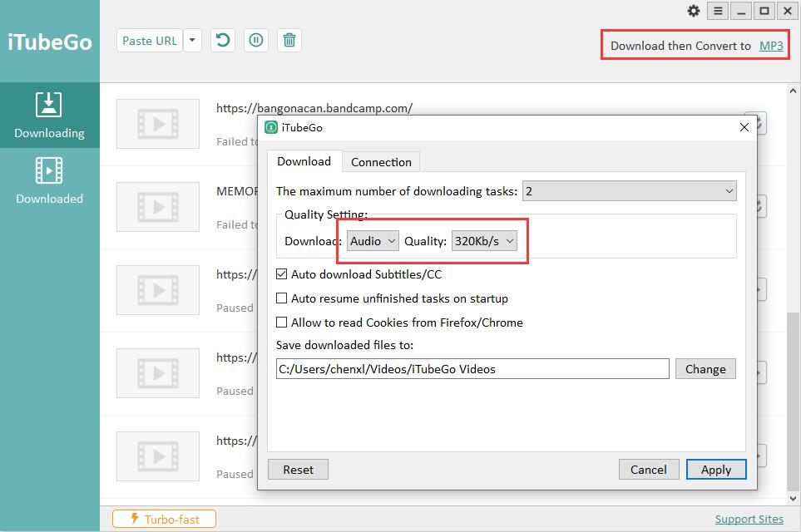801x532 pixels.
Task: Click the Resume all downloads icon
Action: coord(223,41)
